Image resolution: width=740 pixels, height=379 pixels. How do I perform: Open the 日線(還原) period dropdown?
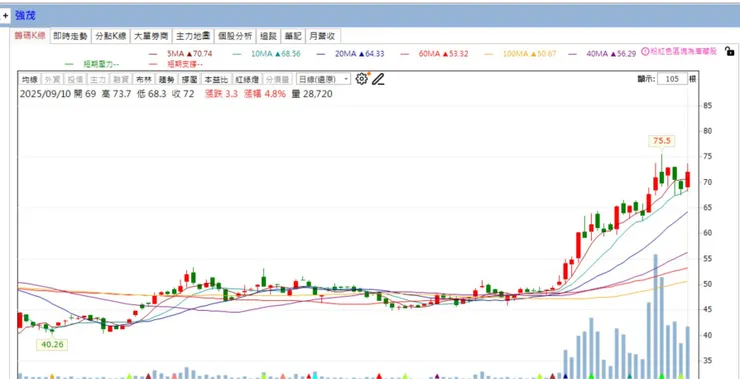point(323,79)
